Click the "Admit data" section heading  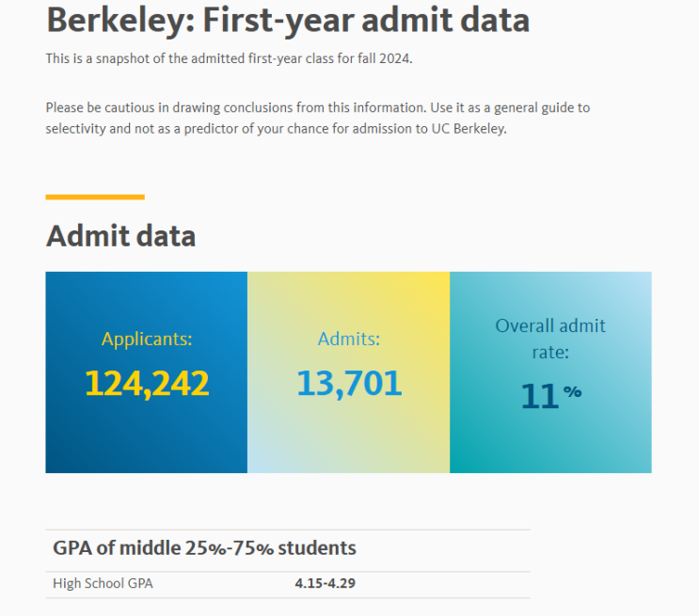point(120,235)
